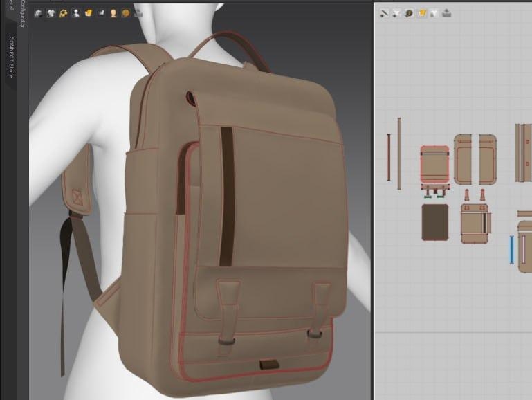
Task: Select the blue strap pattern in 2D window
Action: point(512,250)
